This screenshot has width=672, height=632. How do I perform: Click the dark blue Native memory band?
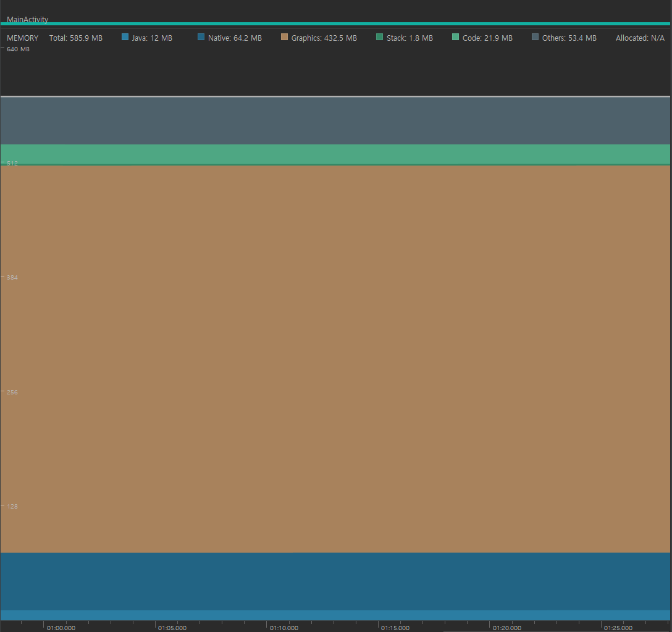click(335, 581)
